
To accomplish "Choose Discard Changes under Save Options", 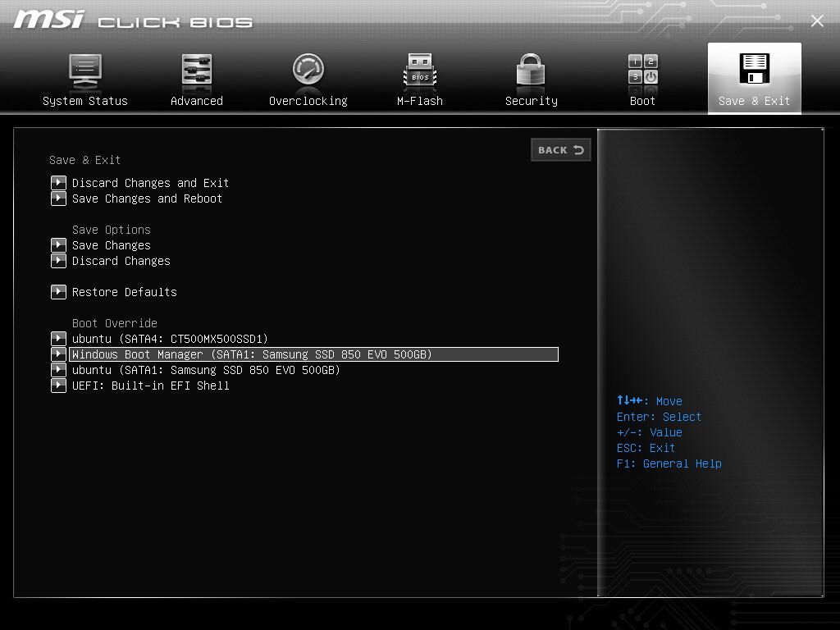I will [121, 261].
